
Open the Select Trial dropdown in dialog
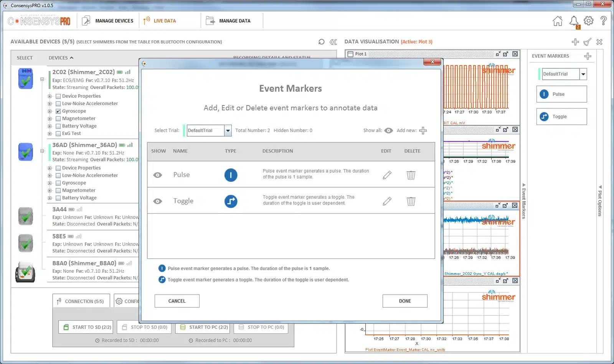tap(228, 130)
